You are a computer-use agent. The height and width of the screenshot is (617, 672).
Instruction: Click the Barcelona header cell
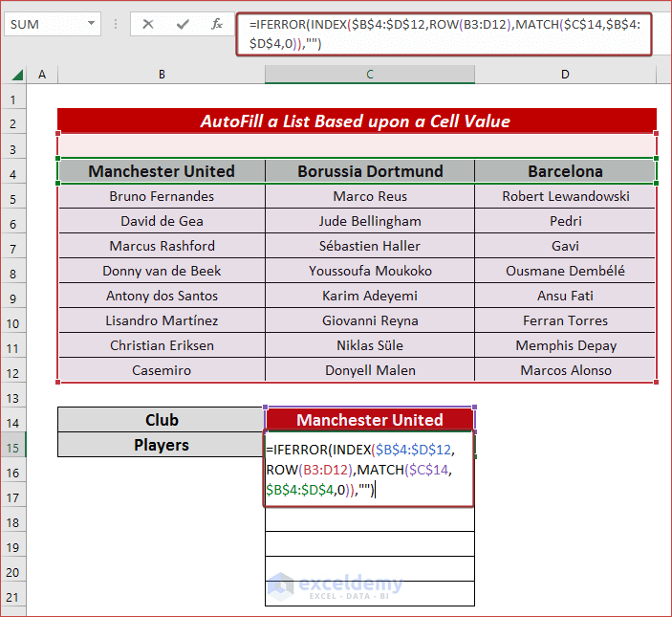(x=565, y=171)
